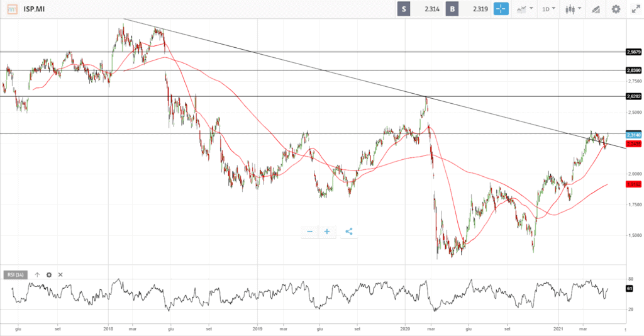Click the S (sell) button
The height and width of the screenshot is (336, 644).
pyautogui.click(x=404, y=9)
